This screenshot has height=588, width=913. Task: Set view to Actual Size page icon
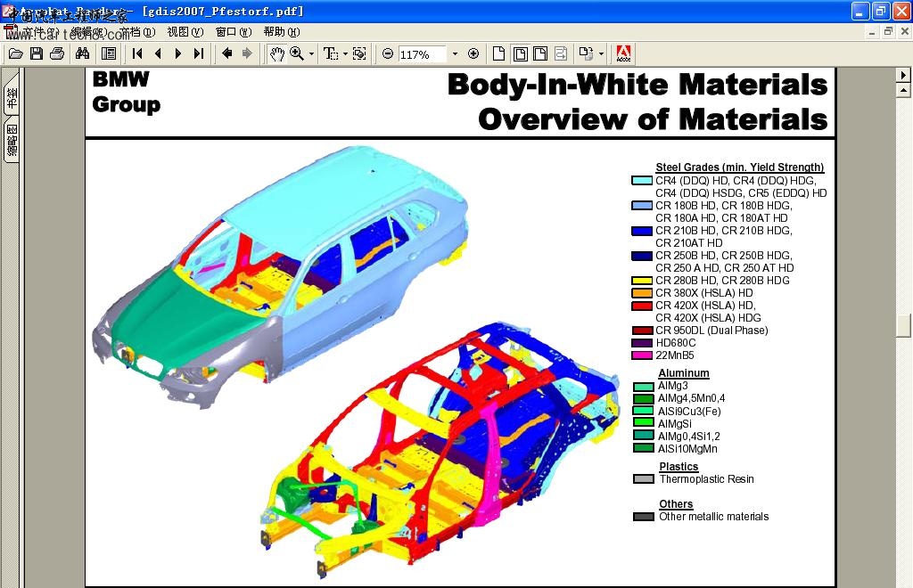pyautogui.click(x=498, y=54)
